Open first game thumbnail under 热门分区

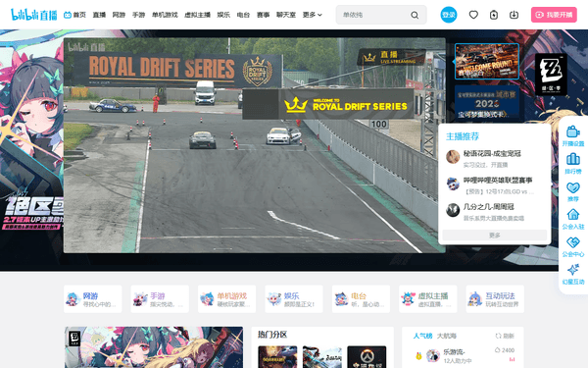[277, 357]
